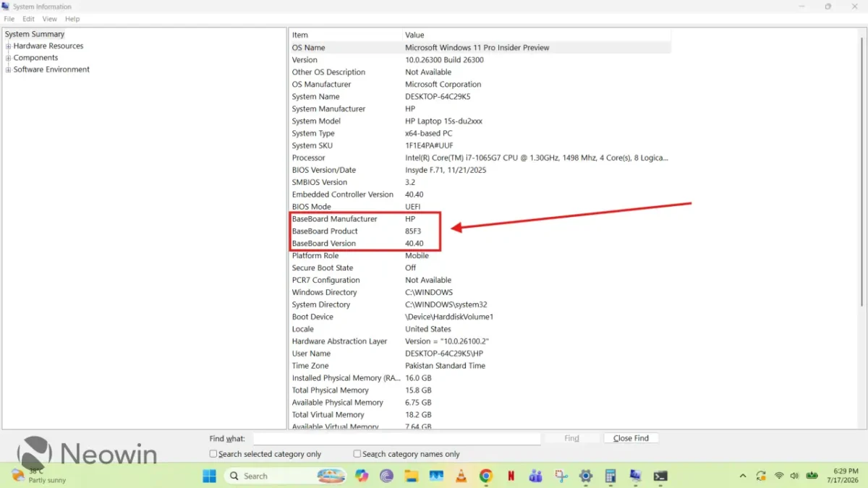Open the View menu
The height and width of the screenshot is (488, 868).
coord(49,19)
